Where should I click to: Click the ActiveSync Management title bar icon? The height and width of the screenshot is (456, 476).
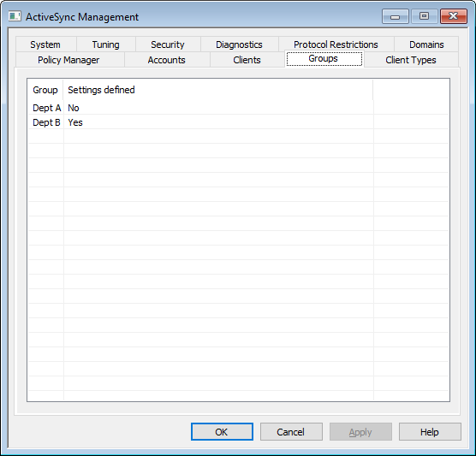pos(15,16)
